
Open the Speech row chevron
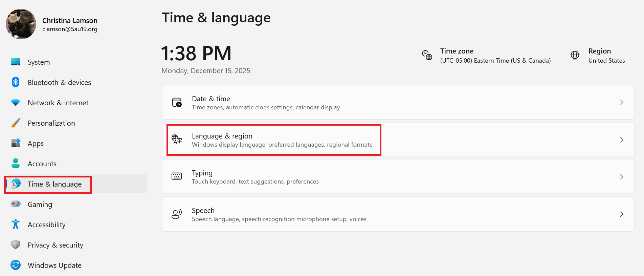pos(621,214)
